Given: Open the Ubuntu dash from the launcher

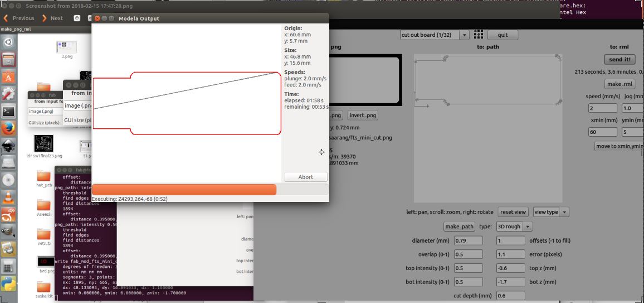Looking at the screenshot, I should pyautogui.click(x=8, y=42).
